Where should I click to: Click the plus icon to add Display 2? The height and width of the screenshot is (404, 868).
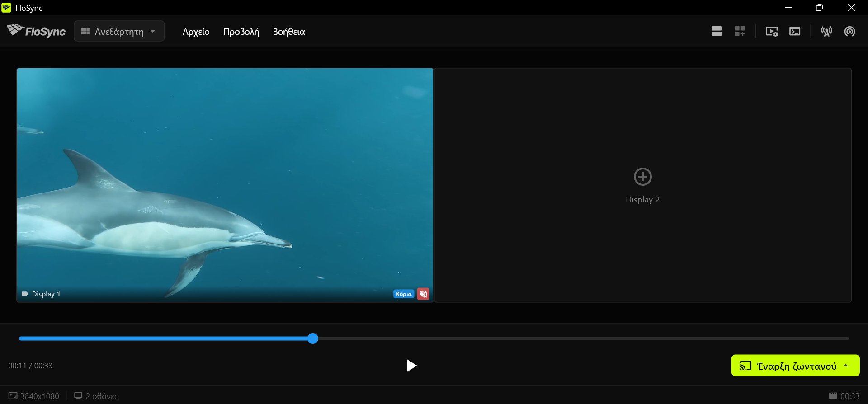point(642,177)
